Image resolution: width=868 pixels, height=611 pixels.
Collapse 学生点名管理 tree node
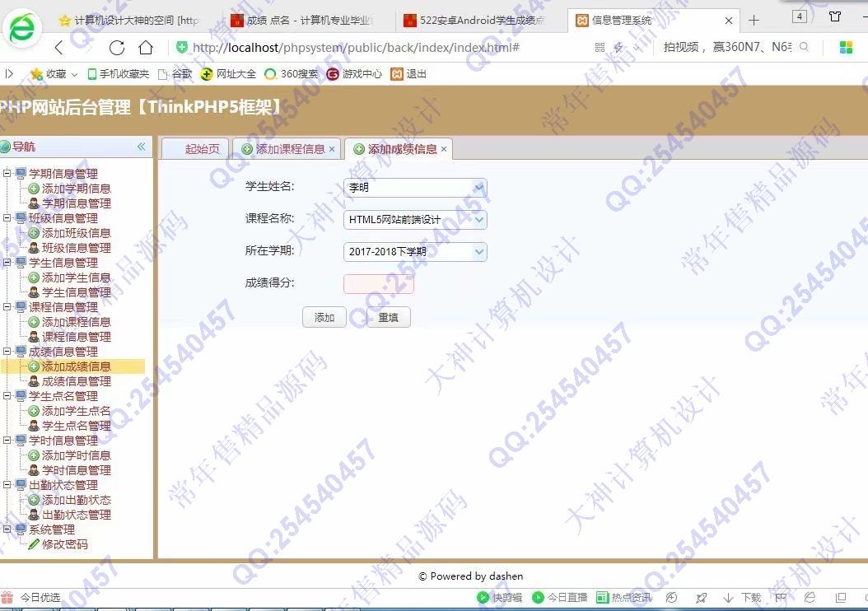click(x=7, y=396)
